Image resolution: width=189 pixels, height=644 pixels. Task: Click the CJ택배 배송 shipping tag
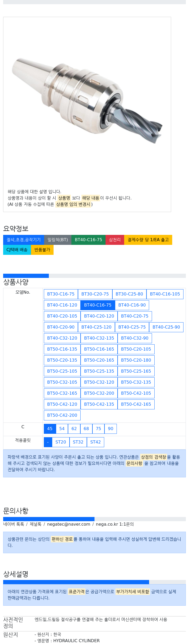pos(17,250)
